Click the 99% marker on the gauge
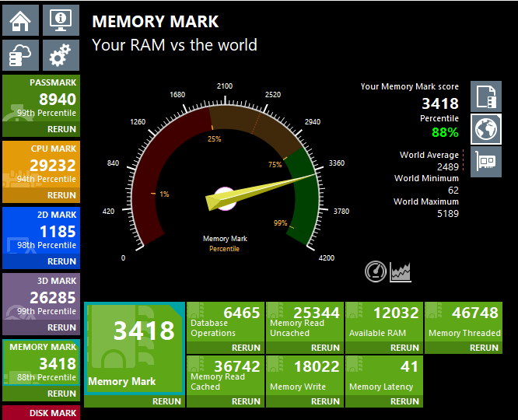 click(280, 222)
